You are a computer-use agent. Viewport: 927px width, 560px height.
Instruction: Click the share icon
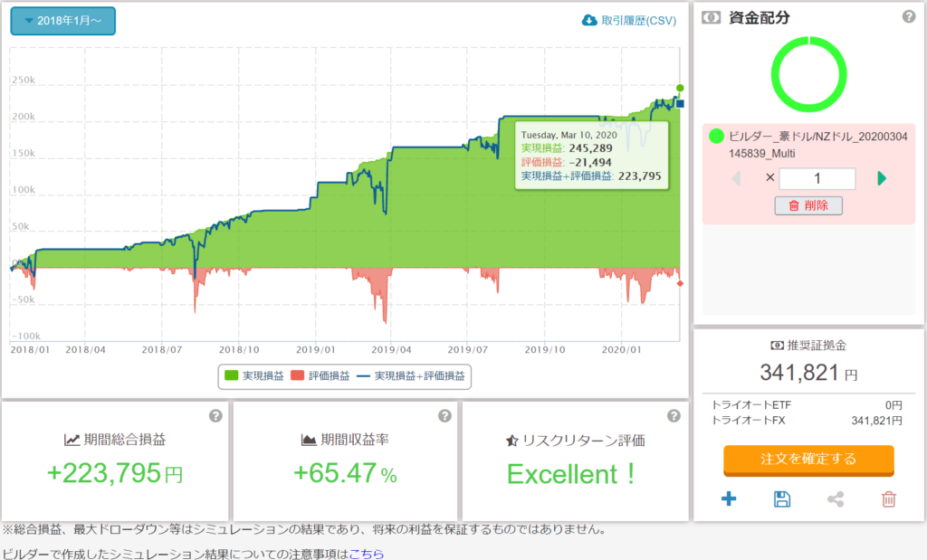pyautogui.click(x=836, y=498)
